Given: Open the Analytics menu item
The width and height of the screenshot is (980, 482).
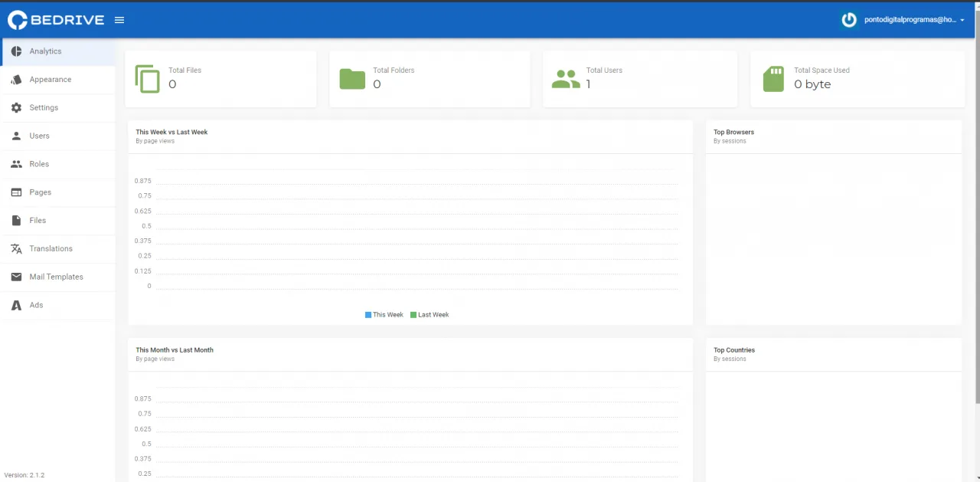Looking at the screenshot, I should (x=57, y=51).
